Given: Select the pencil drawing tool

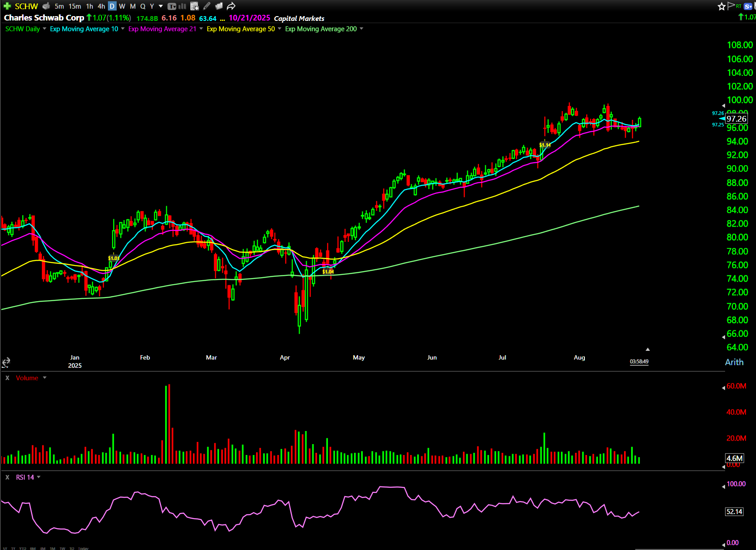Looking at the screenshot, I should coord(207,6).
